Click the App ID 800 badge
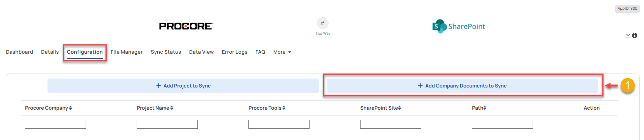Viewport: 644px width, 140px height. tap(627, 9)
